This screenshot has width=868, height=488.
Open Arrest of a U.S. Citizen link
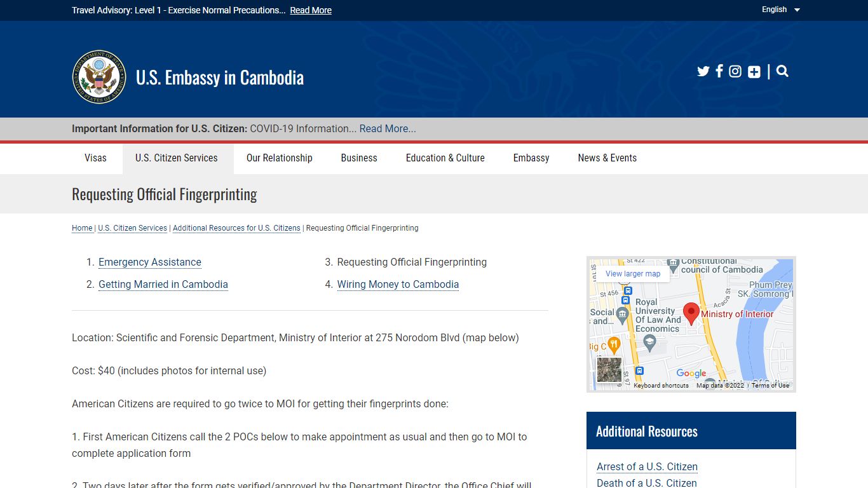pyautogui.click(x=647, y=466)
